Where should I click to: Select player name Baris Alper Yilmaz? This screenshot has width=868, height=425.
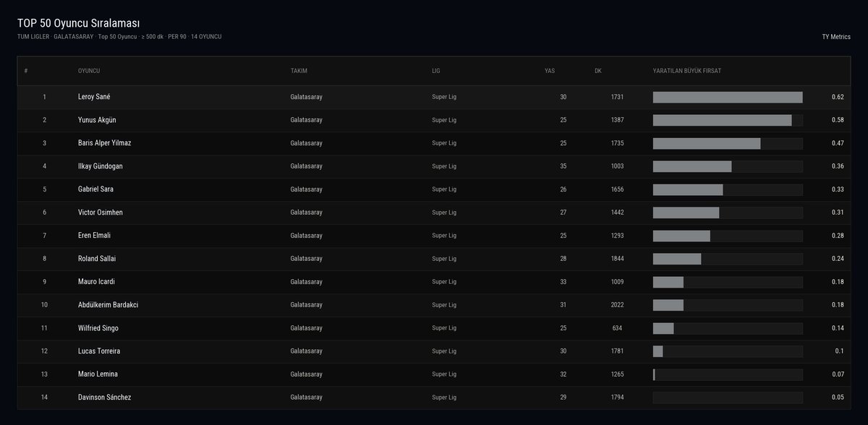105,143
